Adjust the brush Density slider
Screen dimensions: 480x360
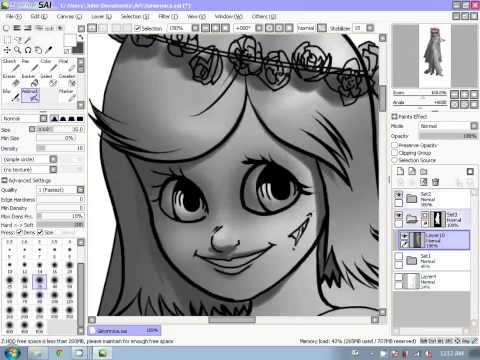pyautogui.click(x=60, y=148)
